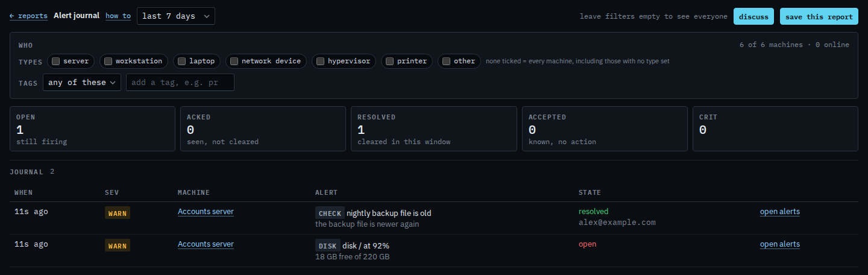Click open alerts link in resolved row
This screenshot has width=868, height=275.
click(780, 212)
